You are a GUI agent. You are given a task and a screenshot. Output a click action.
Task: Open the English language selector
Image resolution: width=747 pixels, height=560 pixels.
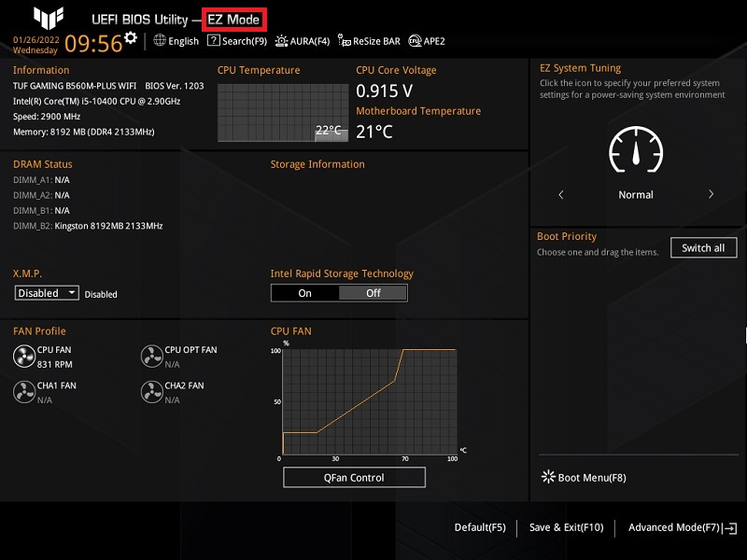coord(176,41)
